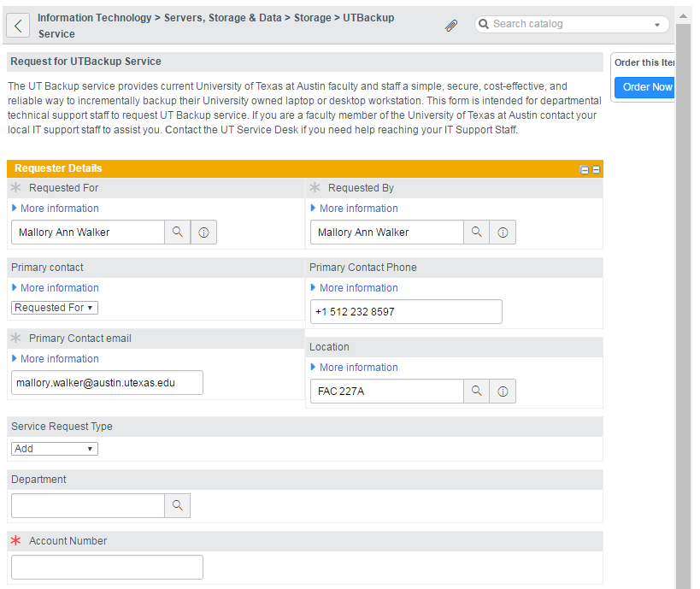This screenshot has width=700, height=589.
Task: Expand More information under Requested For
Action: (x=56, y=209)
